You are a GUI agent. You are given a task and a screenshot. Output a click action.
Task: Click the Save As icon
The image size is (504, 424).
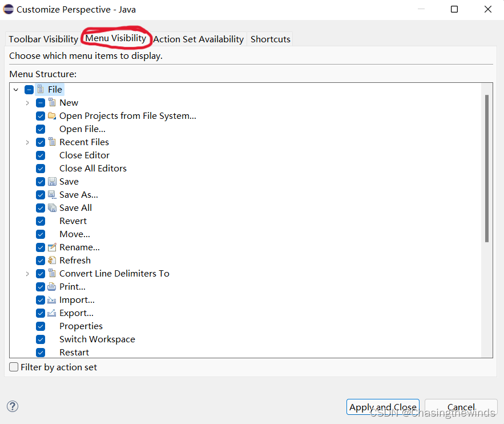click(52, 195)
